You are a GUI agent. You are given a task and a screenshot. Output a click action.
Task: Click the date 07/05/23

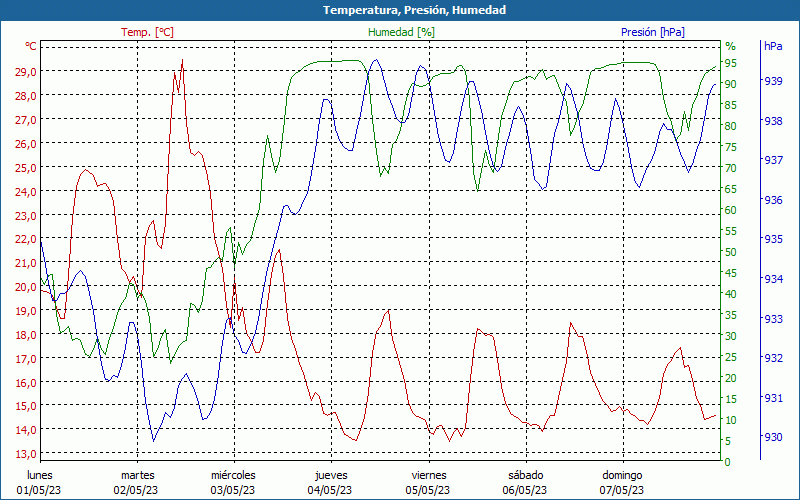coord(621,490)
